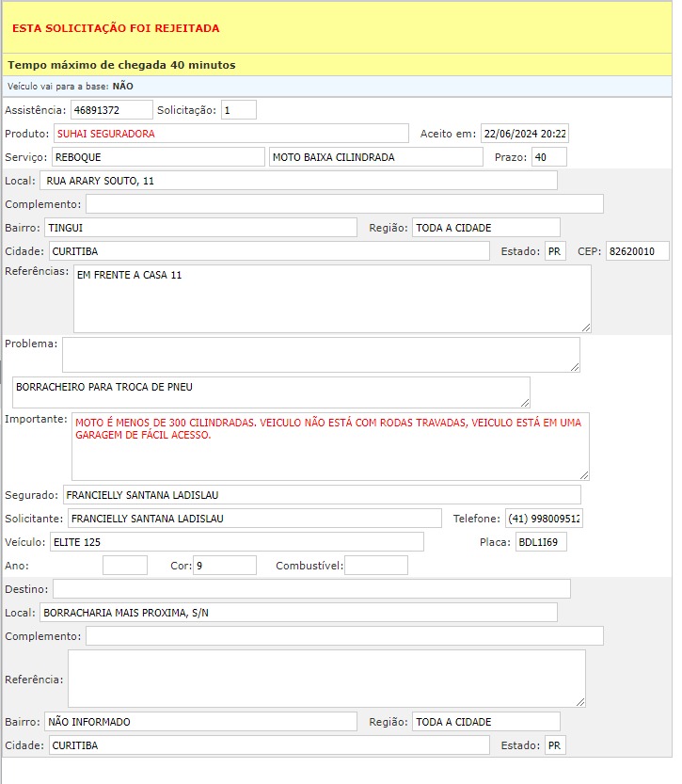Click the CEP field
Image resolution: width=682 pixels, height=784 pixels.
click(637, 251)
